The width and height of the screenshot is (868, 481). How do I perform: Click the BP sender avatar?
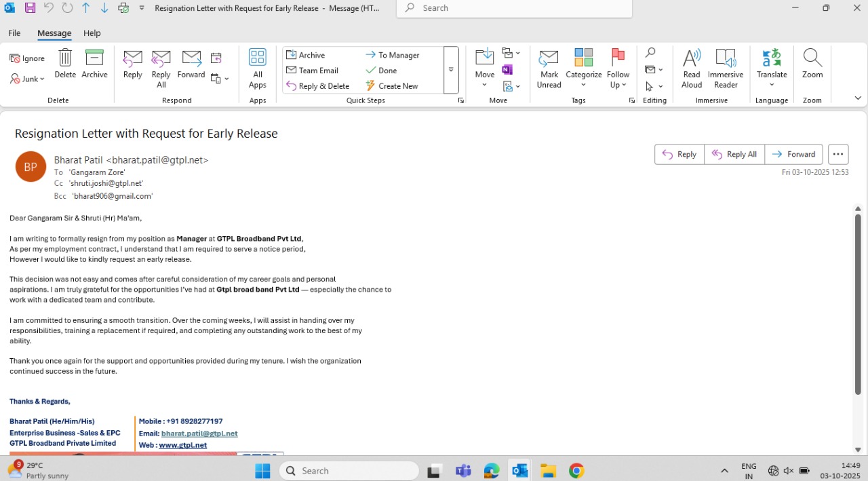(31, 166)
